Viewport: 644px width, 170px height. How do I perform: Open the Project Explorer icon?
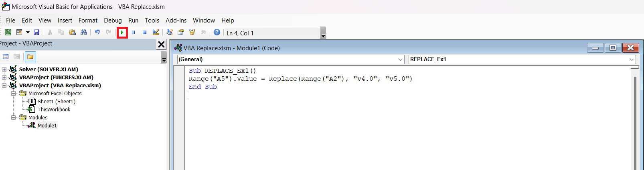(x=170, y=33)
